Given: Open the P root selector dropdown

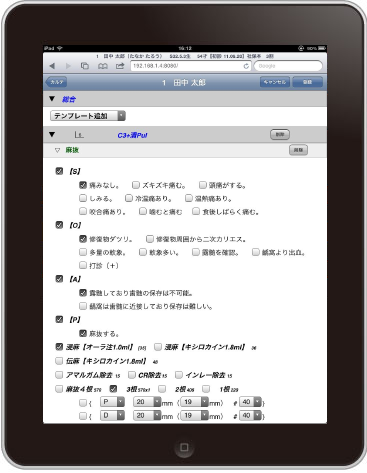Looking at the screenshot, I should click(x=112, y=402).
